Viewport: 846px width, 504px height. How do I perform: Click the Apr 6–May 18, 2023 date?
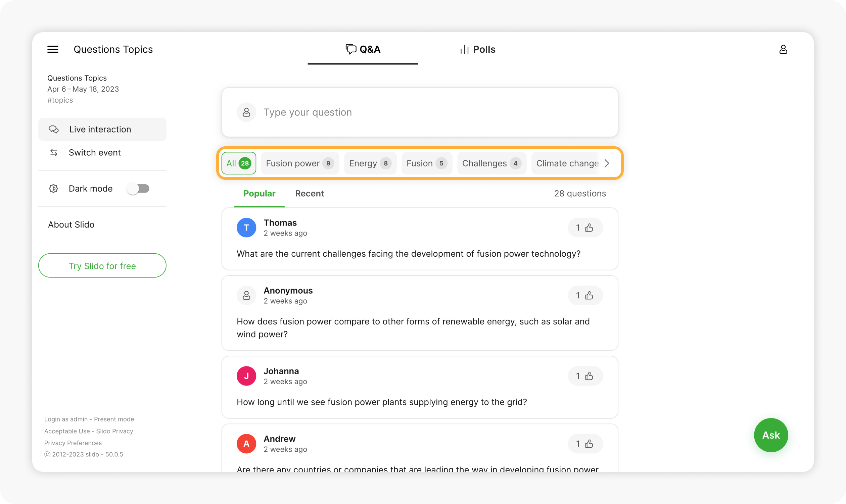[83, 89]
